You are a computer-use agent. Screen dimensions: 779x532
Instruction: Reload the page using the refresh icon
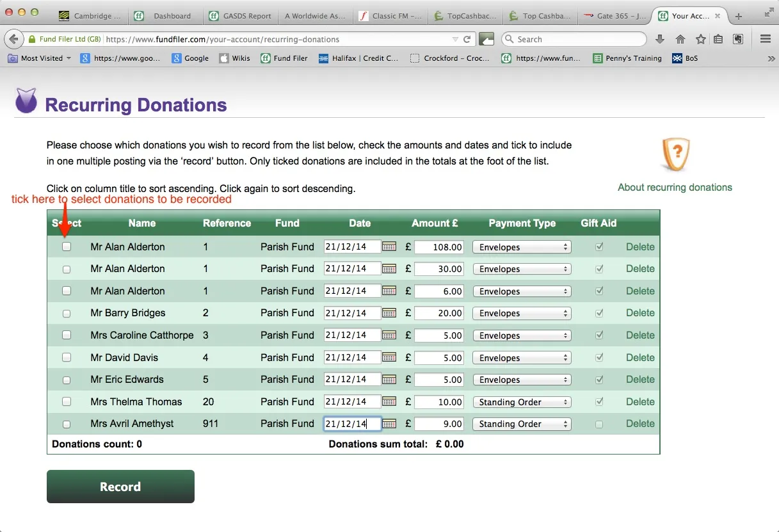[467, 39]
